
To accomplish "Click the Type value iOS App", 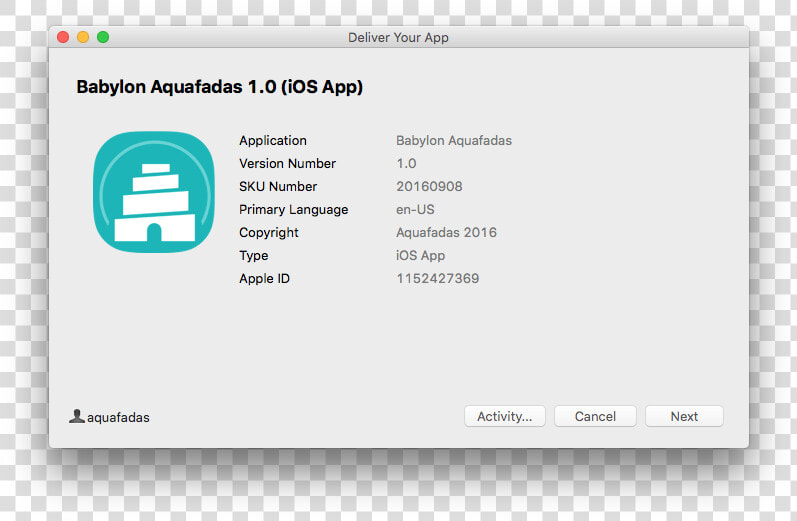I will (x=420, y=256).
